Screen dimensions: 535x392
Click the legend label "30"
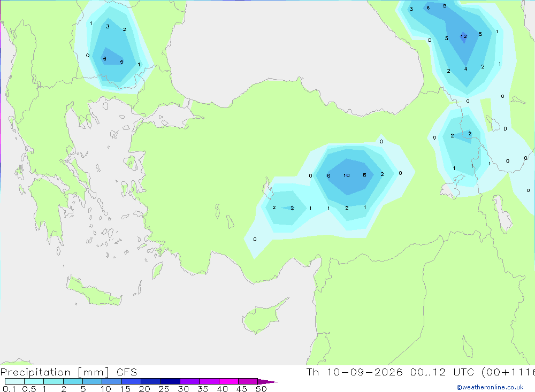(183, 389)
